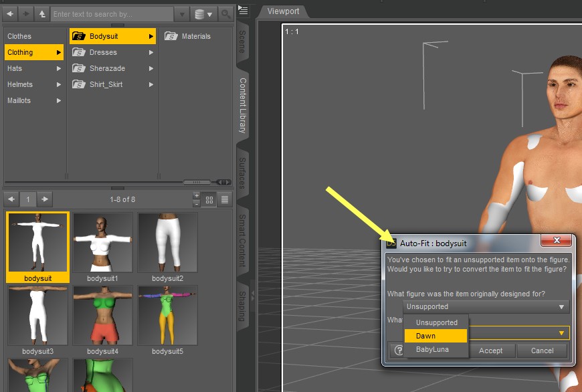Viewport: 582px width, 392px height.
Task: Open the Content Library side tab
Action: (x=242, y=106)
